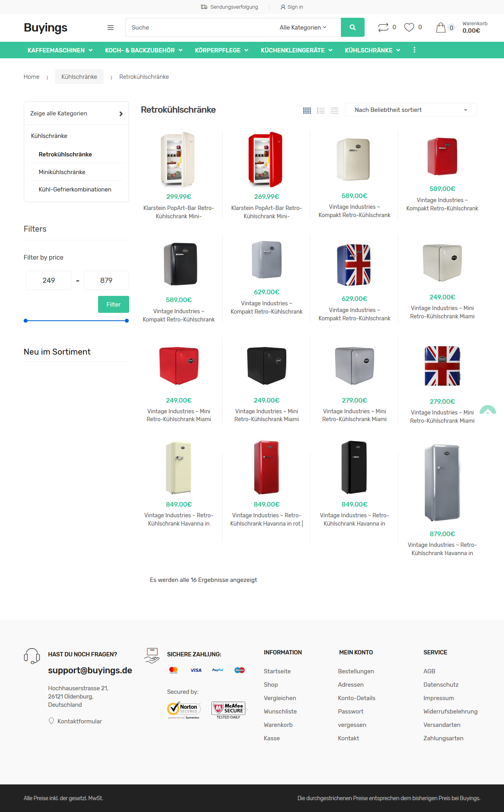This screenshot has height=812, width=504.
Task: Select the compact list view icon
Action: [335, 111]
